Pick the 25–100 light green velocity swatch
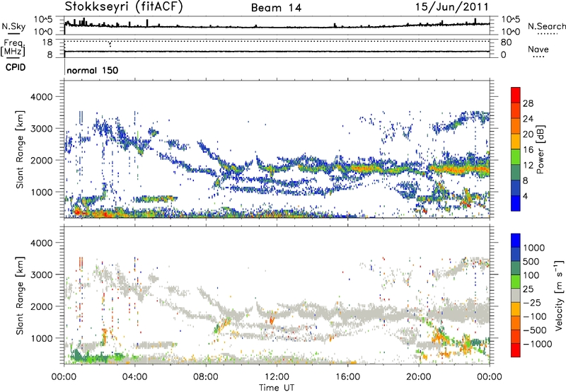The height and width of the screenshot is (392, 566). pyautogui.click(x=516, y=282)
